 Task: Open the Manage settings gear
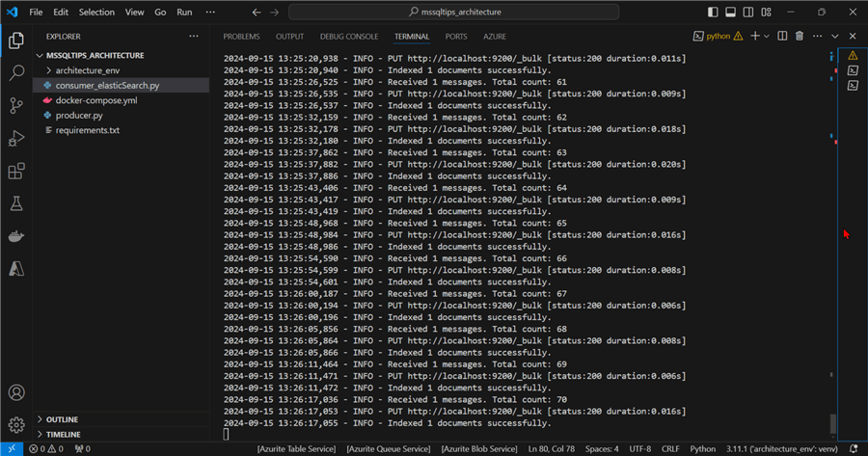click(16, 424)
